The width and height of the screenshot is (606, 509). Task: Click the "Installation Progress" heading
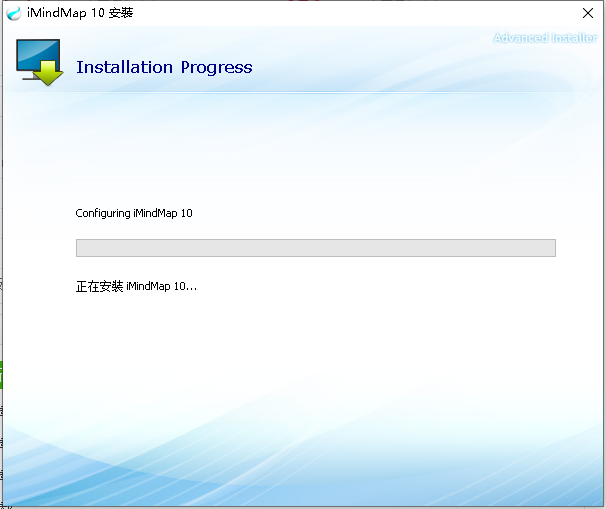coord(164,68)
